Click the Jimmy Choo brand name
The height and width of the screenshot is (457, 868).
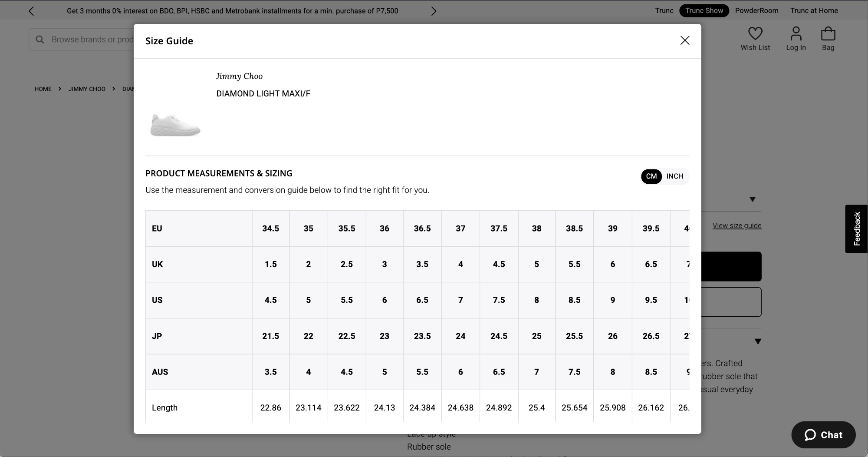(239, 76)
